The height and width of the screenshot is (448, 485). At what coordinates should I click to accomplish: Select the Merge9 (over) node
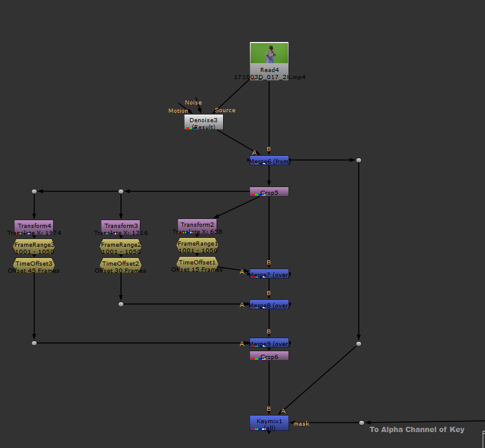tap(269, 343)
